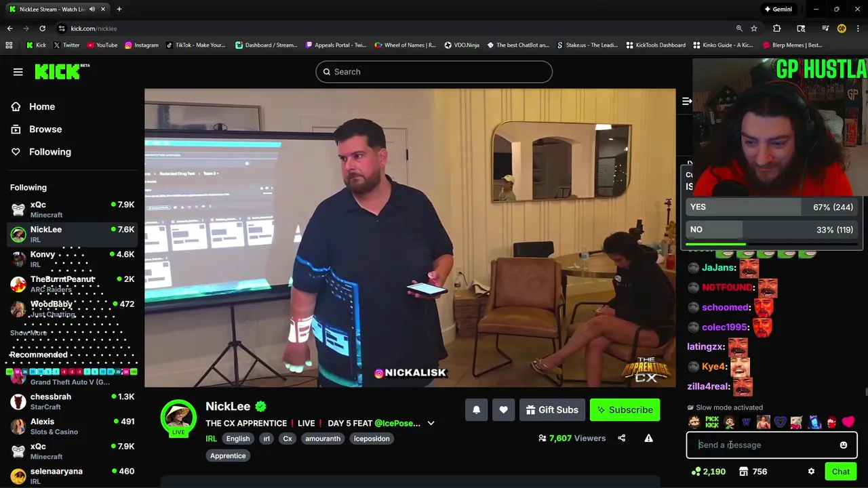
Task: Open chat settings gear
Action: click(811, 472)
